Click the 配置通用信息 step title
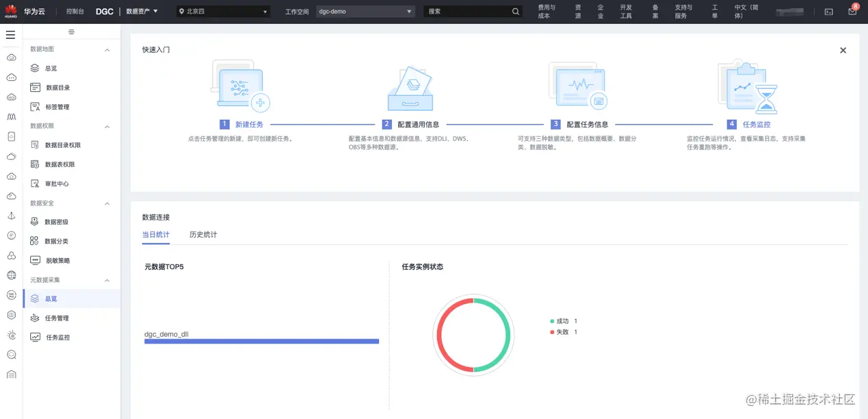 coord(419,125)
